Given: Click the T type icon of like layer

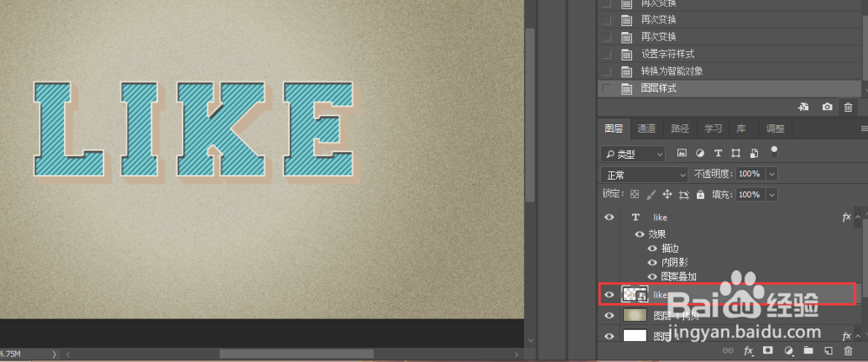Looking at the screenshot, I should point(635,218).
